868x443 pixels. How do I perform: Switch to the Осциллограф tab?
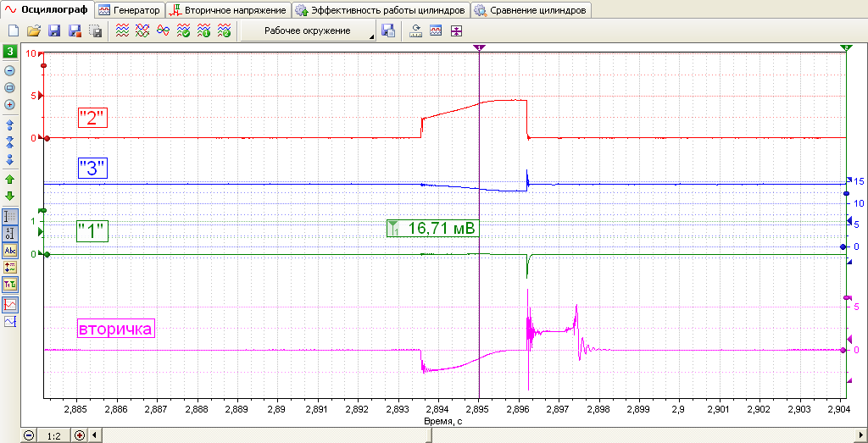coord(47,10)
